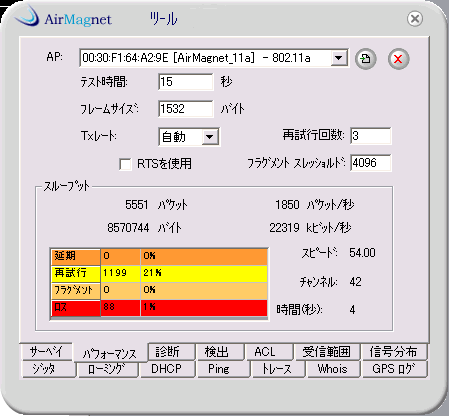Click the 88 loss count cell
449x416 pixels.
coord(121,307)
